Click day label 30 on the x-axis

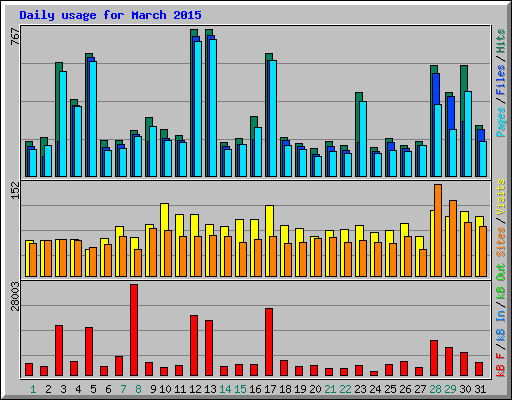(x=465, y=389)
